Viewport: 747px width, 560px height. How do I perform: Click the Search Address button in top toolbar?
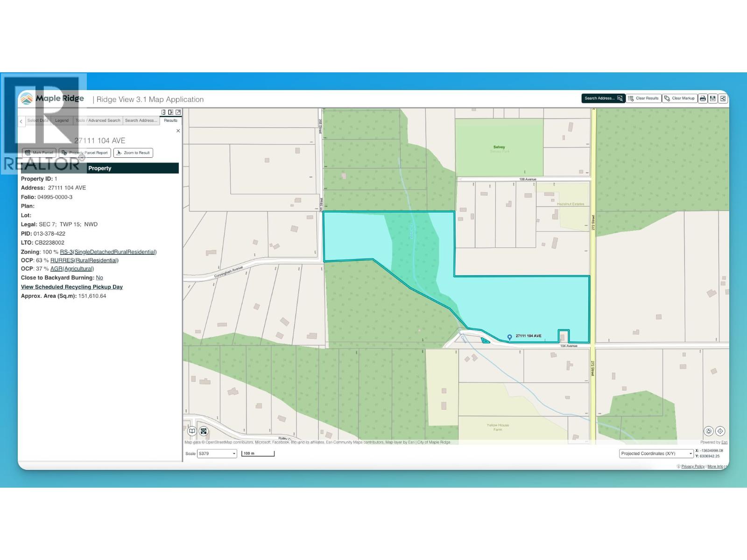coord(603,98)
